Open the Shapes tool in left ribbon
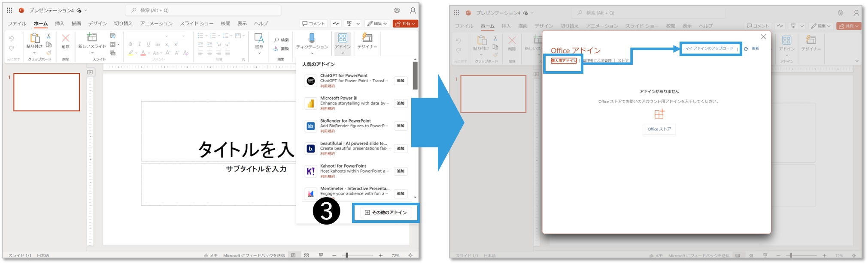The width and height of the screenshot is (868, 264). click(x=259, y=39)
